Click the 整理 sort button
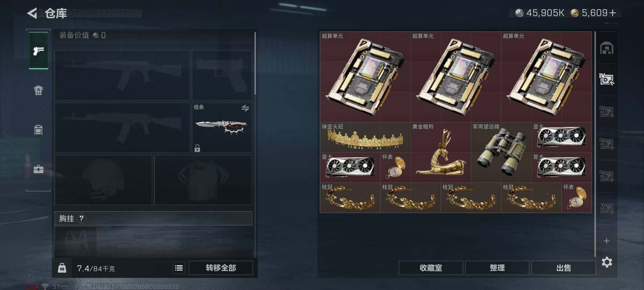The image size is (644, 290). pos(497,268)
